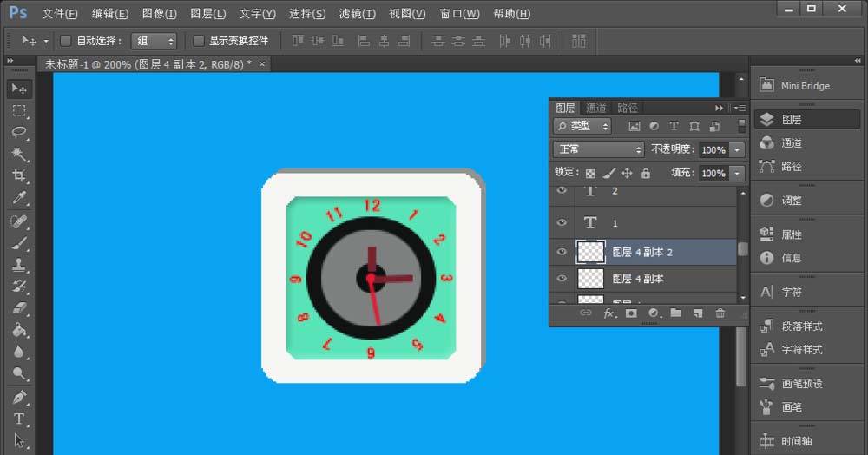The height and width of the screenshot is (455, 868).
Task: Open the blend mode 正常 dropdown
Action: [x=599, y=149]
